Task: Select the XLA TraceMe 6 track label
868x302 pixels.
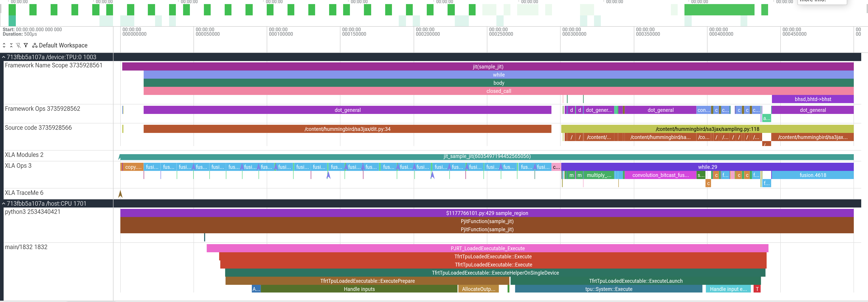Action: pyautogui.click(x=24, y=193)
